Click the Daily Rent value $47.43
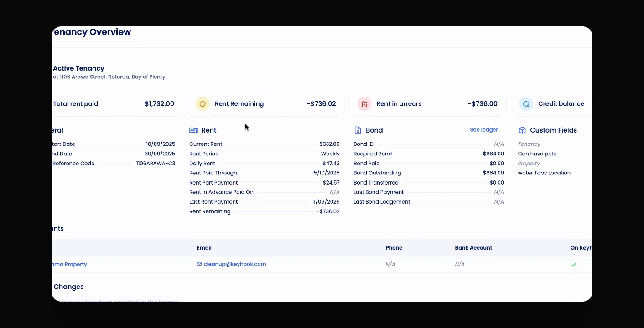The width and height of the screenshot is (644, 328). point(331,163)
